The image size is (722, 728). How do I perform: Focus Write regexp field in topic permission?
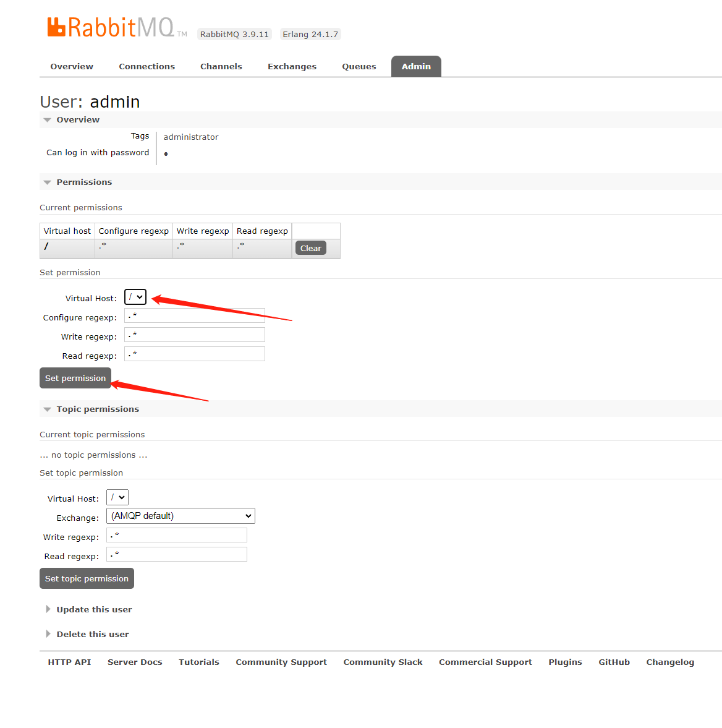177,535
